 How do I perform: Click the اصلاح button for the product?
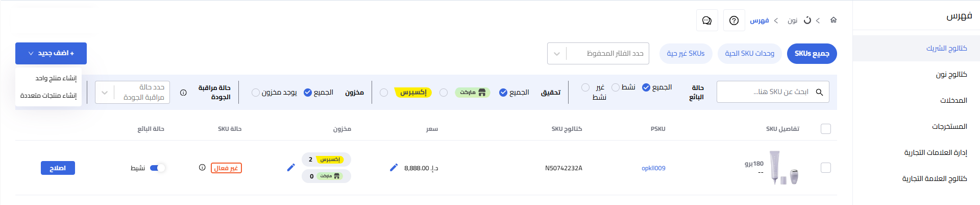point(58,168)
